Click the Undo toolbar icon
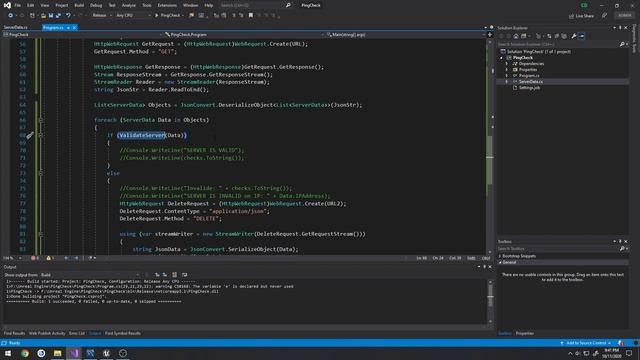The width and height of the screenshot is (640, 360). click(x=68, y=16)
